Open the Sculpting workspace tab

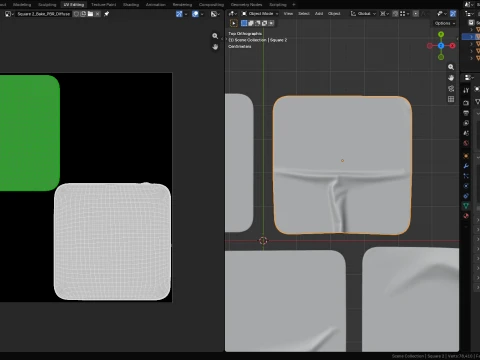click(x=47, y=5)
